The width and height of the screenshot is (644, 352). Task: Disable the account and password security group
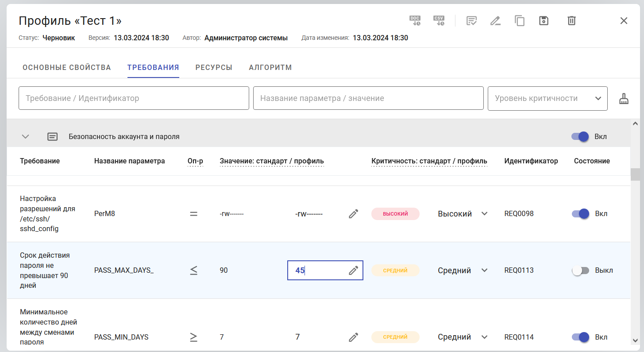[x=580, y=136]
